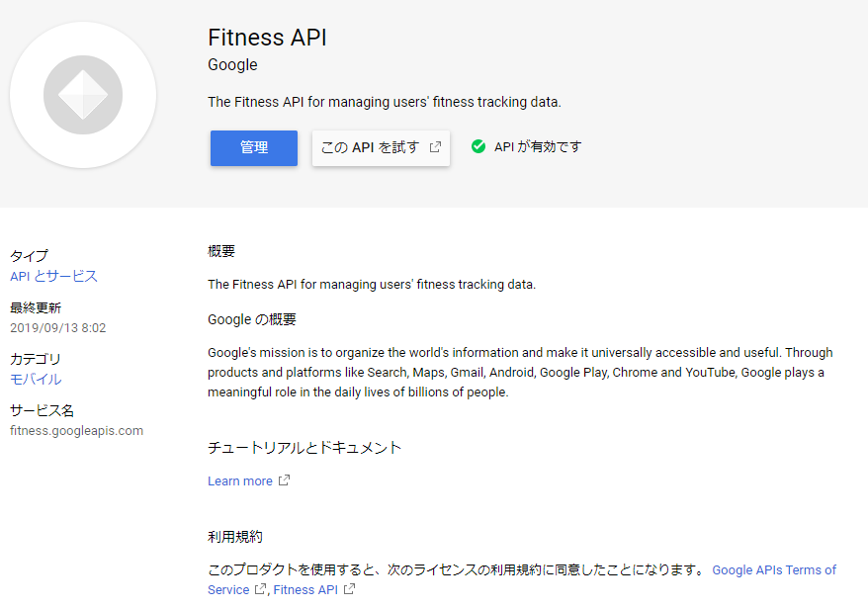Click external-link icon after Fitness API license
Viewport: 868px width, 609px height.
click(x=349, y=590)
